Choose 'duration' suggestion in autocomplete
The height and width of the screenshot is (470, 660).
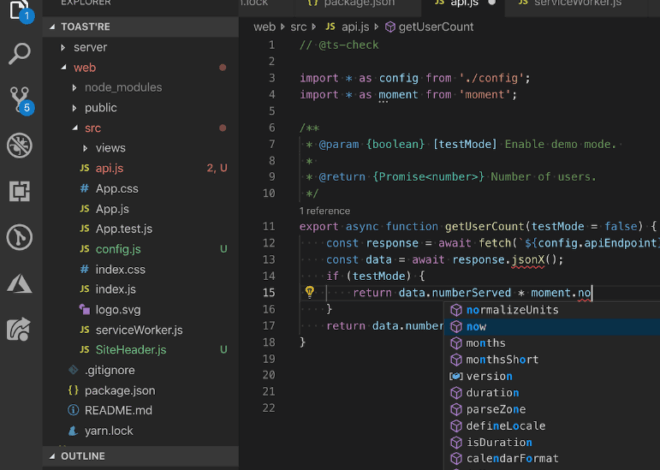point(492,393)
